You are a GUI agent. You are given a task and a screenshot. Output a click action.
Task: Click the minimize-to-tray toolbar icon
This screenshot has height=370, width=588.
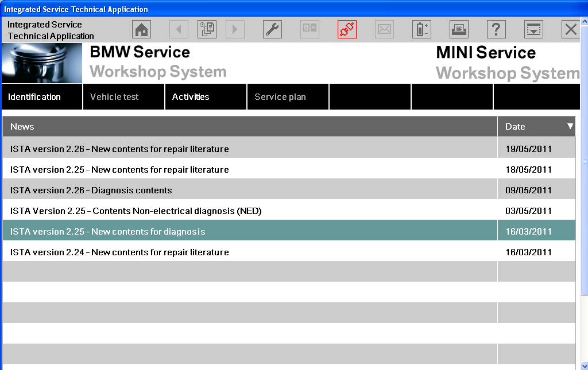click(533, 29)
